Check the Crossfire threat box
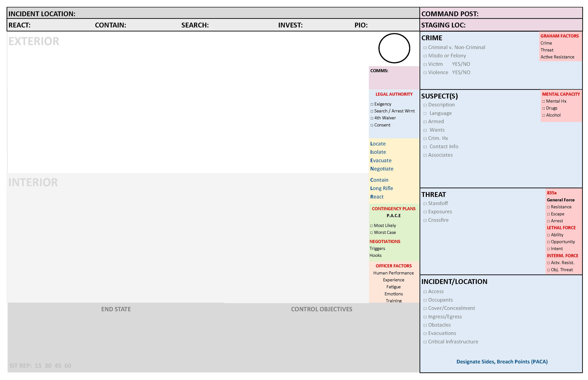Image resolution: width=588 pixels, height=380 pixels. tap(425, 220)
